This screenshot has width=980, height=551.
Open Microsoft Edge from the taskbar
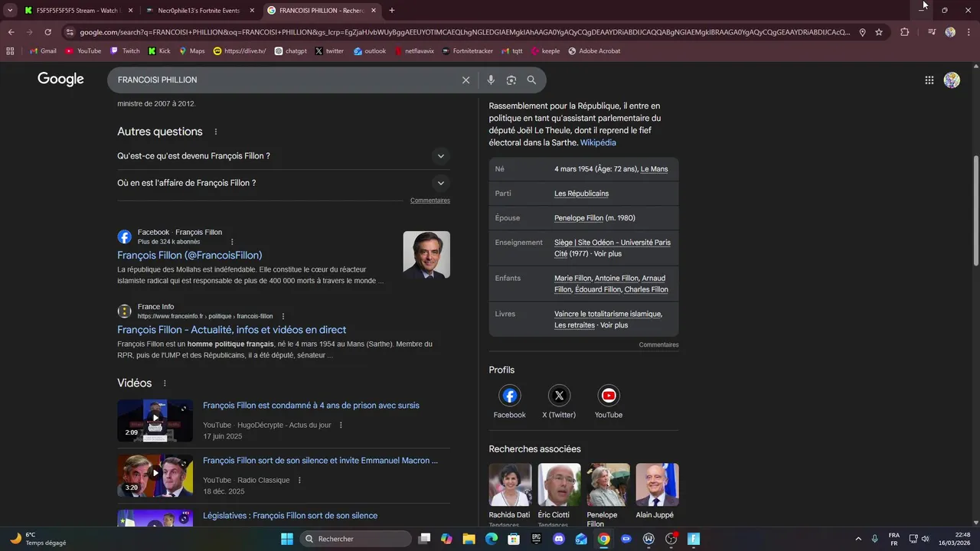492,539
